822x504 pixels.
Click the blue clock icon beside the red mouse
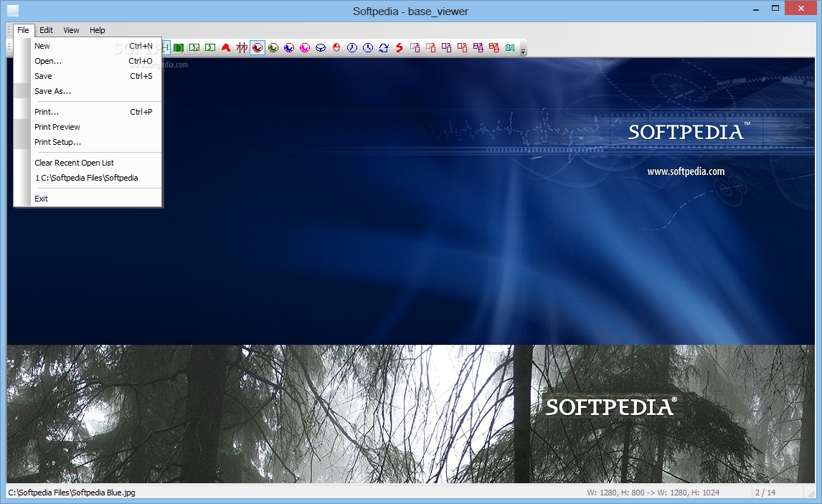pyautogui.click(x=352, y=47)
